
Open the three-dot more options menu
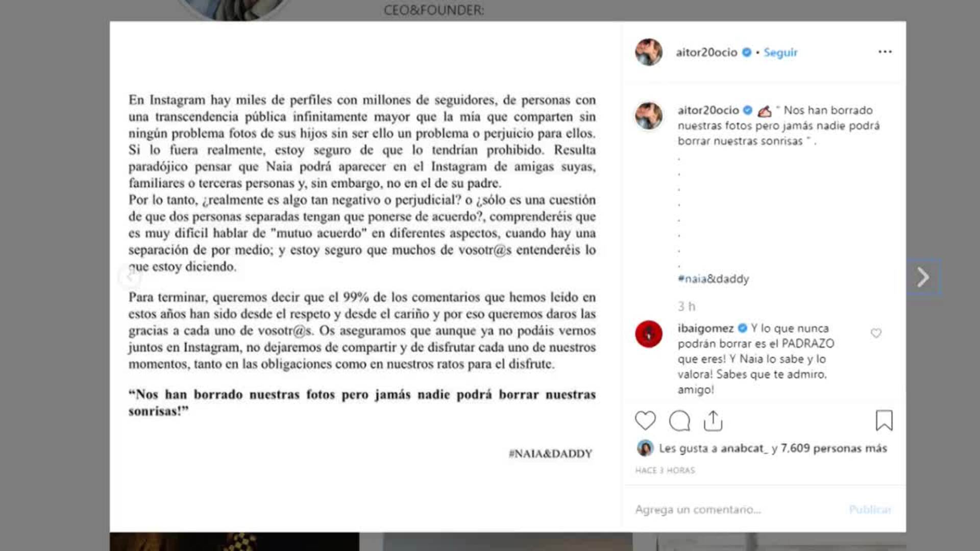(x=885, y=52)
